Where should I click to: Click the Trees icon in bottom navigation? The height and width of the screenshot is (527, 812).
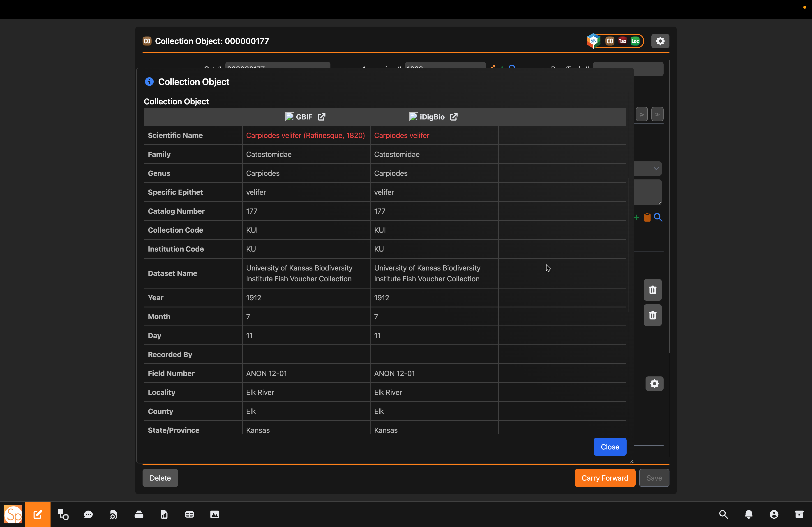coord(63,514)
